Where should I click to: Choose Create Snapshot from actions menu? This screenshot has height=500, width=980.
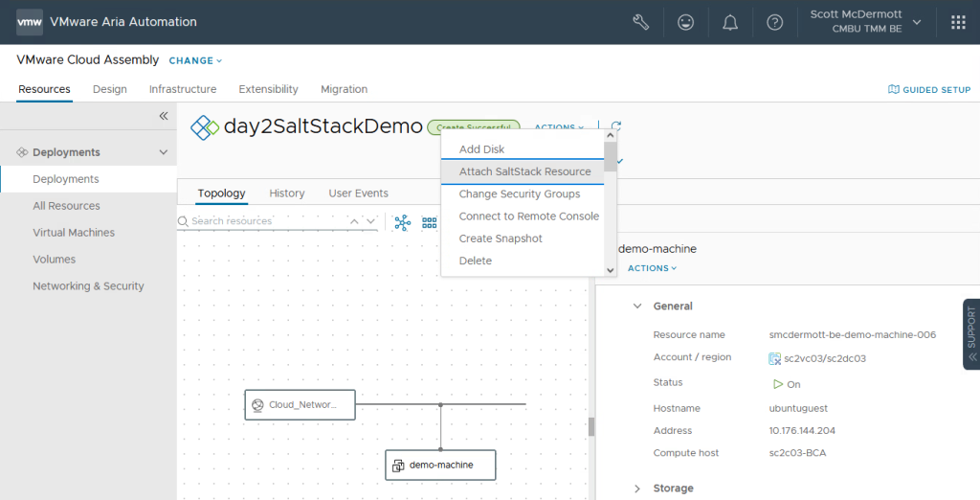tap(501, 239)
